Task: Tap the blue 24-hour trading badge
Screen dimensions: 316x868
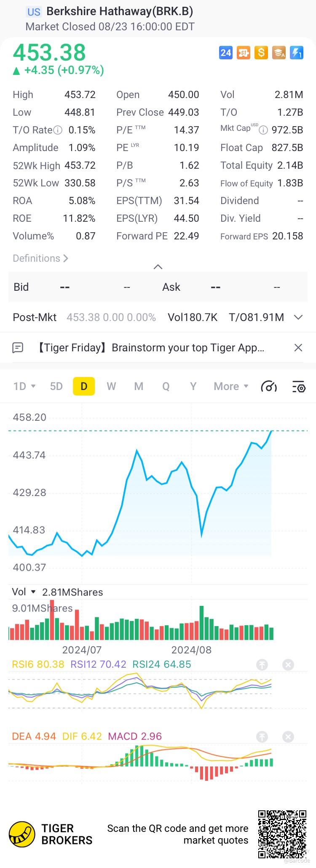Action: [226, 53]
